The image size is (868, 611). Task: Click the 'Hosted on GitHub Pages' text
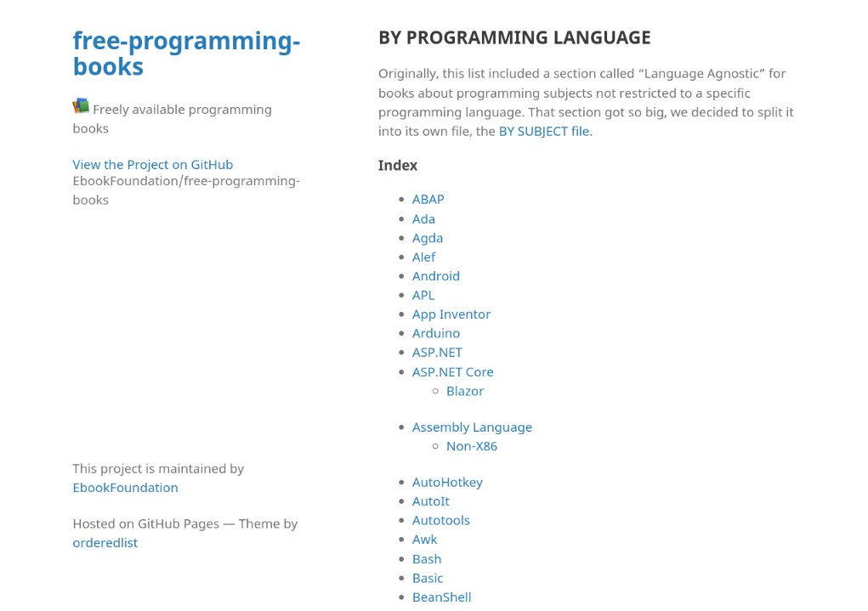[145, 523]
